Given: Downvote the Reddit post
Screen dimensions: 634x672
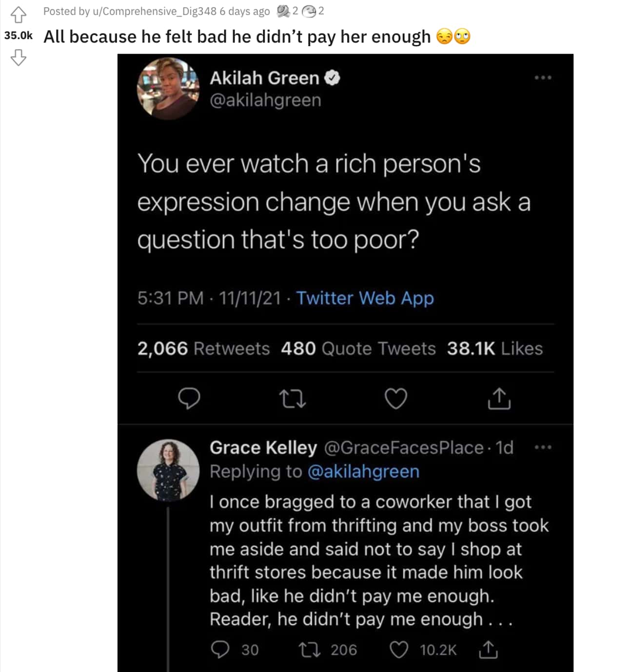Looking at the screenshot, I should [19, 58].
